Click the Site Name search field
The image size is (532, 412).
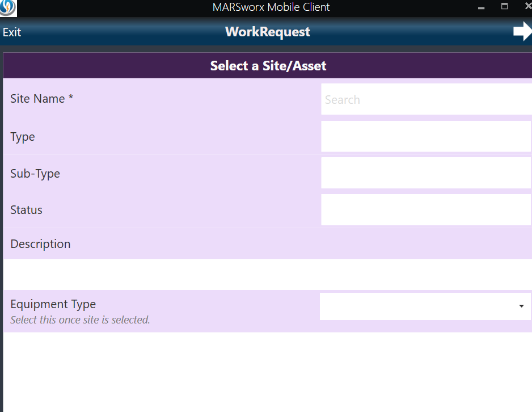tap(427, 99)
